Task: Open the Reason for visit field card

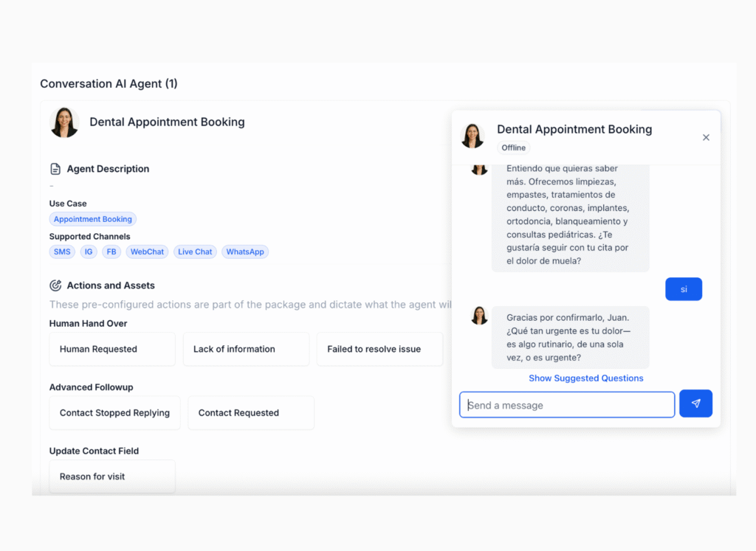Action: [x=112, y=477]
